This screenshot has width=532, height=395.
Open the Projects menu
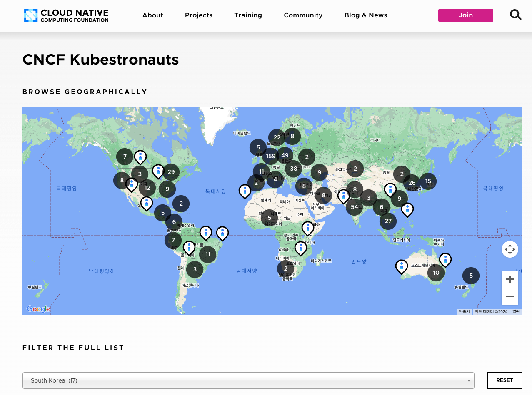[x=199, y=15]
